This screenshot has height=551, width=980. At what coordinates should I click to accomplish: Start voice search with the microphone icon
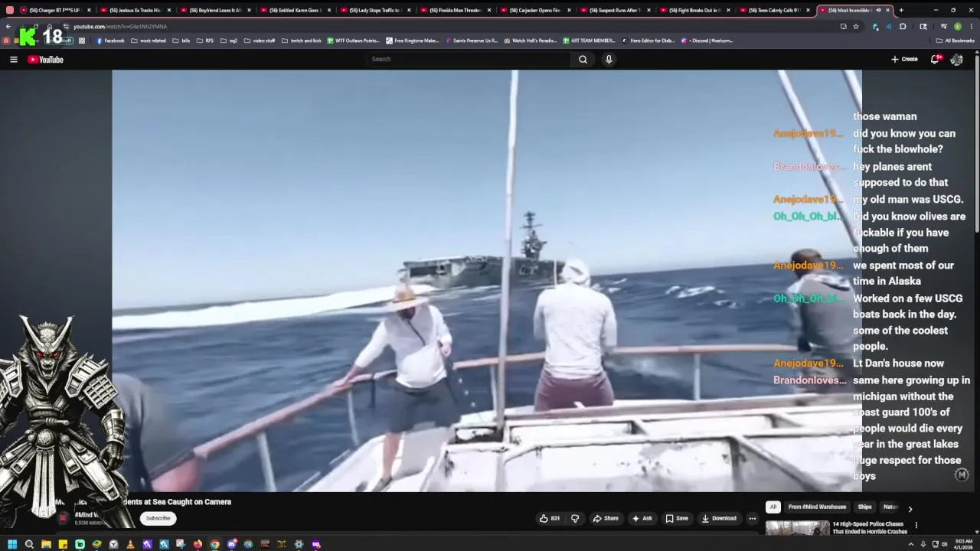(x=609, y=59)
